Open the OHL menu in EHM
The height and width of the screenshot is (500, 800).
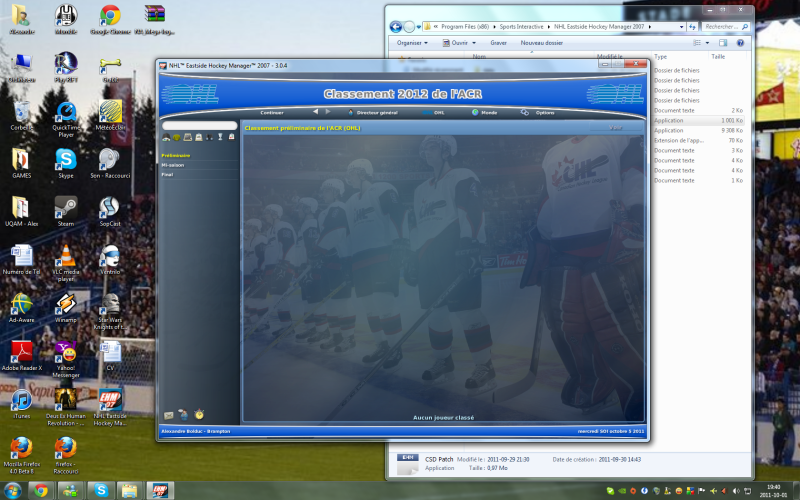pyautogui.click(x=434, y=113)
